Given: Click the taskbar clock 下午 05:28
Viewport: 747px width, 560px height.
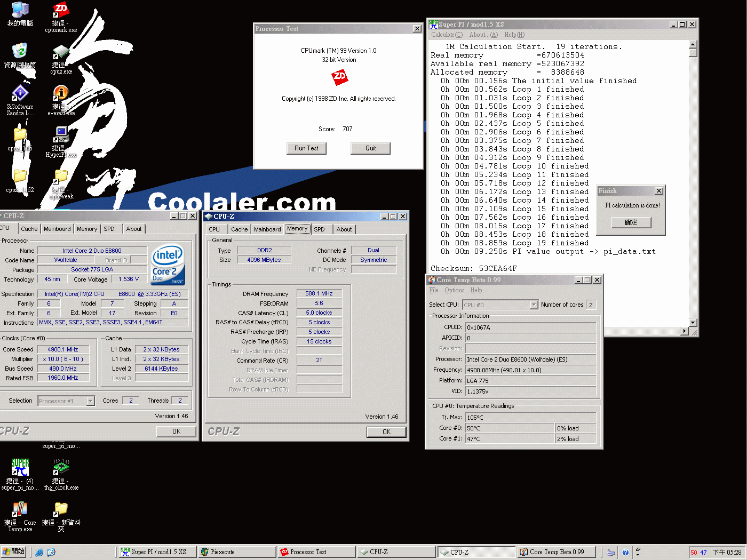Looking at the screenshot, I should point(727,553).
